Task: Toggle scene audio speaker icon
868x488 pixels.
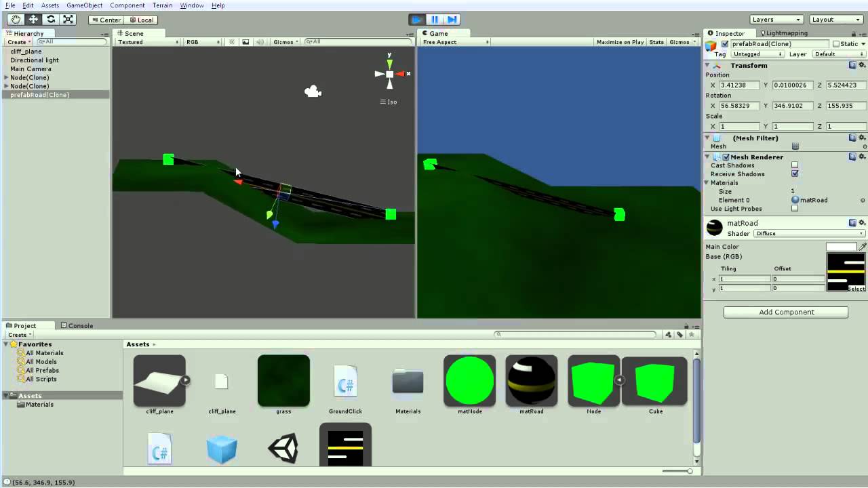Action: point(259,42)
